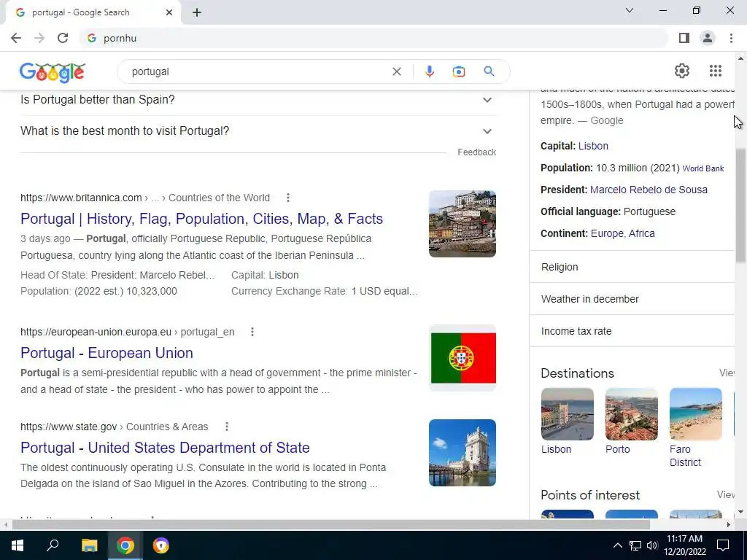Open Portugal - United States Department of State
747x560 pixels.
(x=165, y=448)
